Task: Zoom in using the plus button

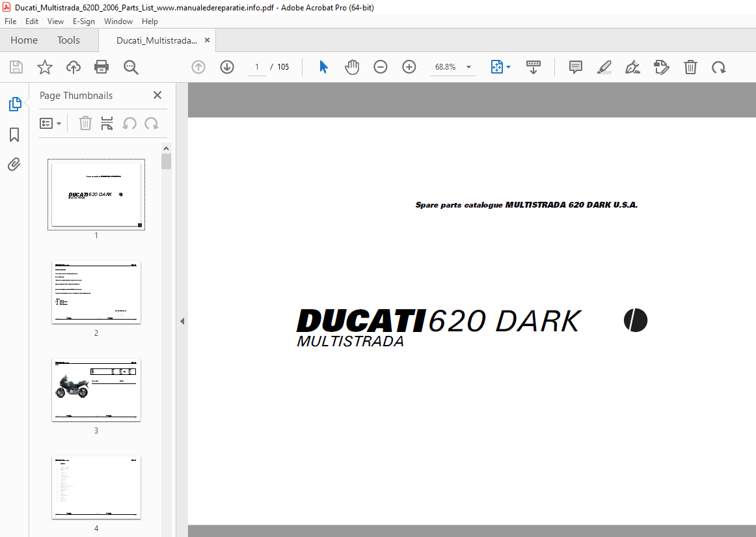Action: pyautogui.click(x=409, y=66)
